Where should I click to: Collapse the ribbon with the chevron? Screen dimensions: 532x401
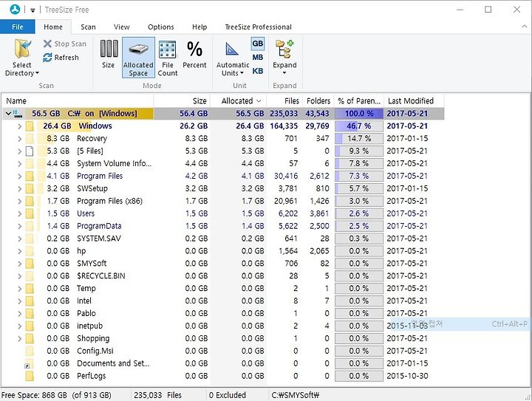(x=524, y=27)
